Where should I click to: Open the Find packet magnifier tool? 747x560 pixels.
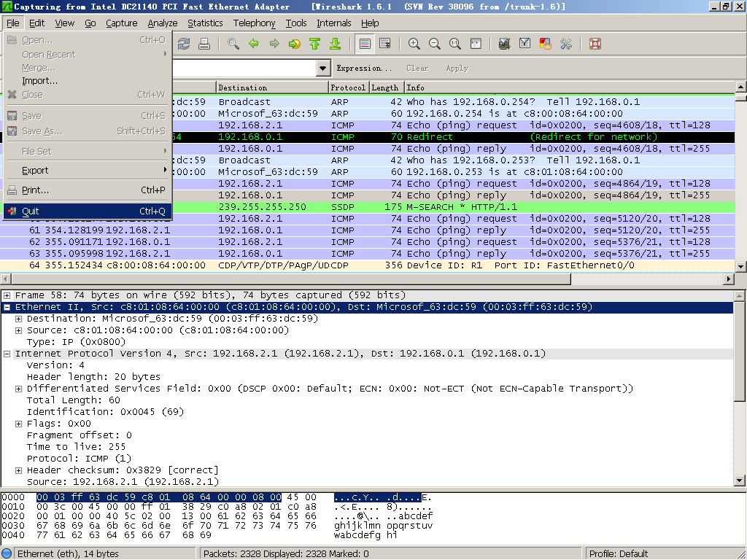pyautogui.click(x=233, y=44)
